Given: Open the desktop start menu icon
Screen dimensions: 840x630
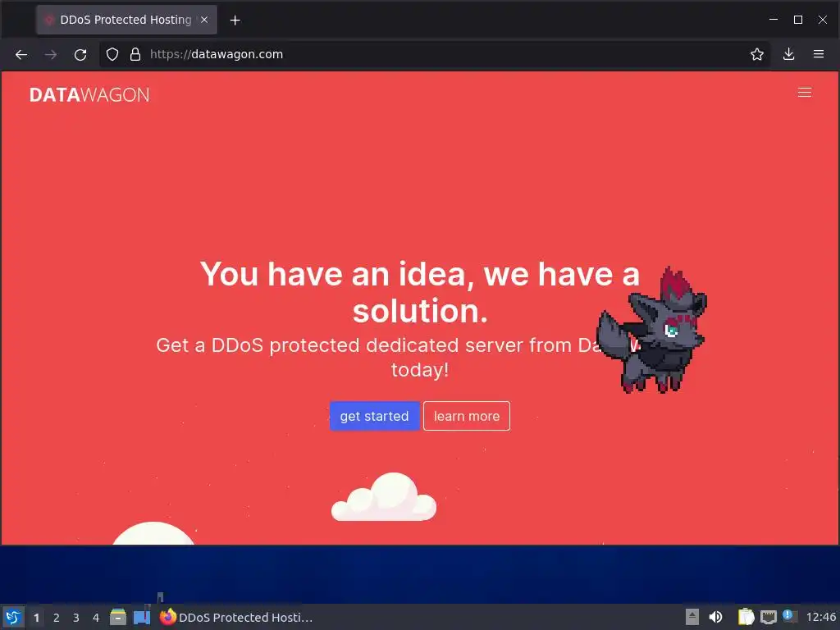Looking at the screenshot, I should click(x=13, y=617).
